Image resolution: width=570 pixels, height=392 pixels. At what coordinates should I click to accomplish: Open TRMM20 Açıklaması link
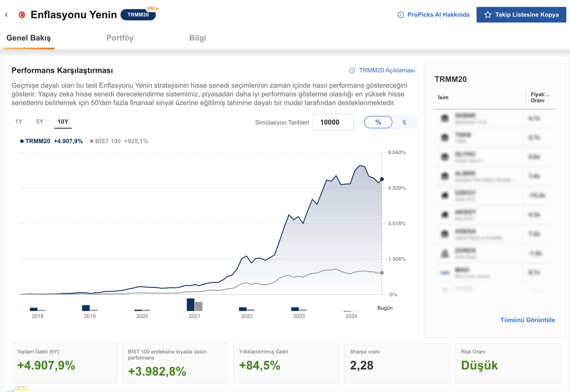pyautogui.click(x=387, y=70)
